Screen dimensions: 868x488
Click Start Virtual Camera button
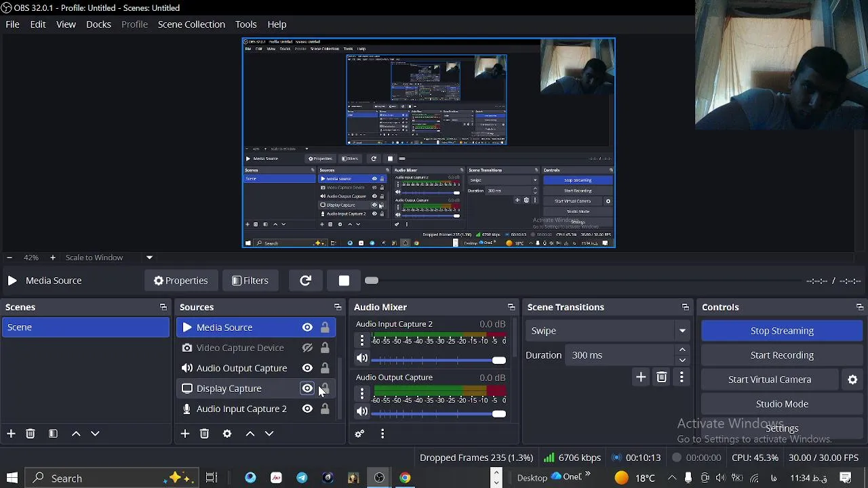pos(770,380)
